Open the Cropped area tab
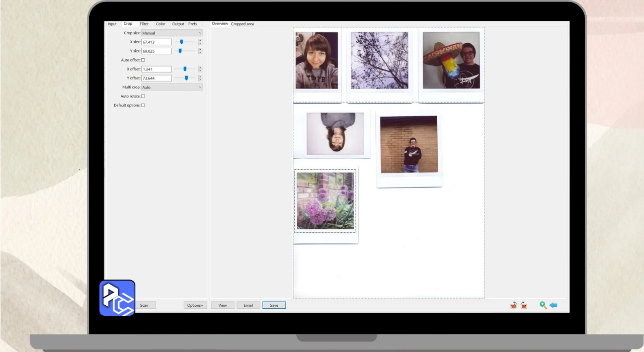Viewport: 644px width, 352px height. pyautogui.click(x=243, y=24)
